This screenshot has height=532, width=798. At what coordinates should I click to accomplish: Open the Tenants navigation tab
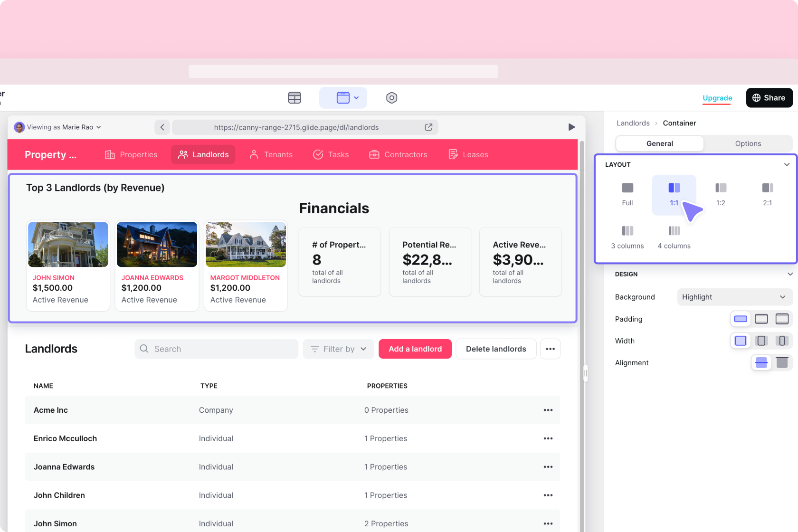(271, 155)
